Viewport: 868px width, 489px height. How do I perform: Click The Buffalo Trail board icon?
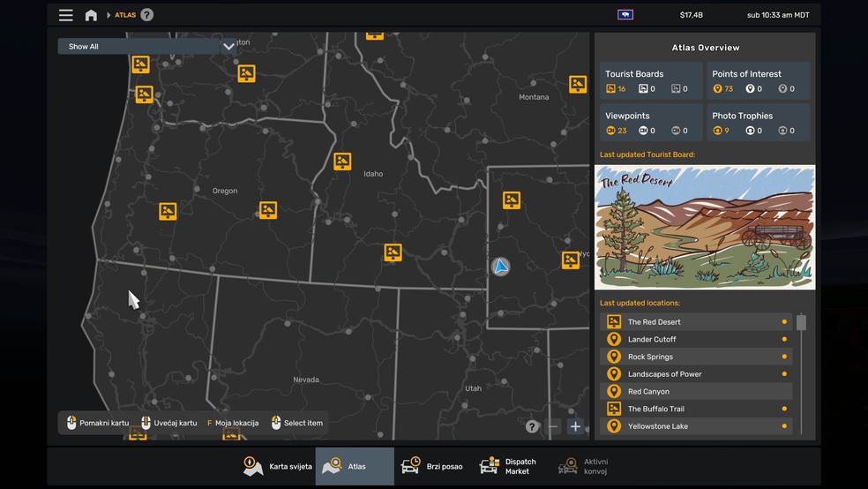(613, 409)
